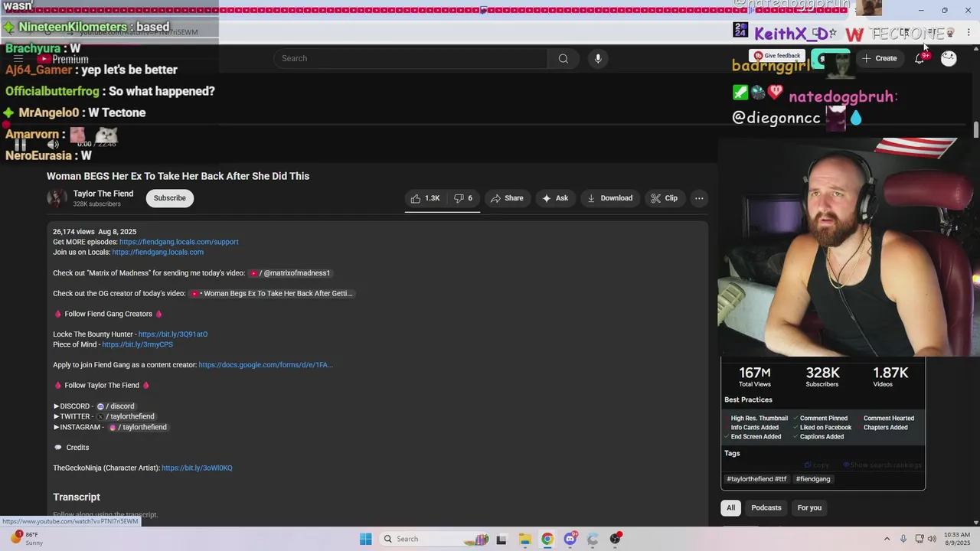Viewport: 980px width, 551px height.
Task: Open Task View on taskbar
Action: (501, 539)
